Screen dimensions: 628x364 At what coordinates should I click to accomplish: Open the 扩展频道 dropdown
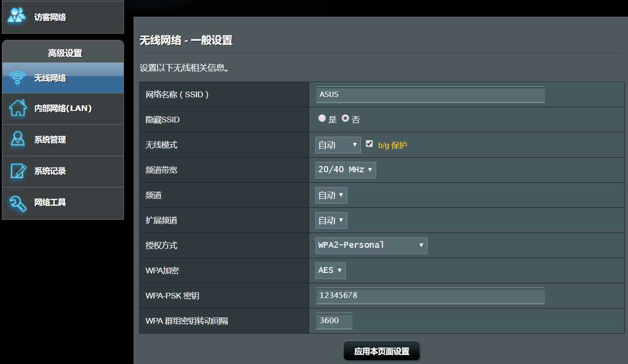pos(331,220)
